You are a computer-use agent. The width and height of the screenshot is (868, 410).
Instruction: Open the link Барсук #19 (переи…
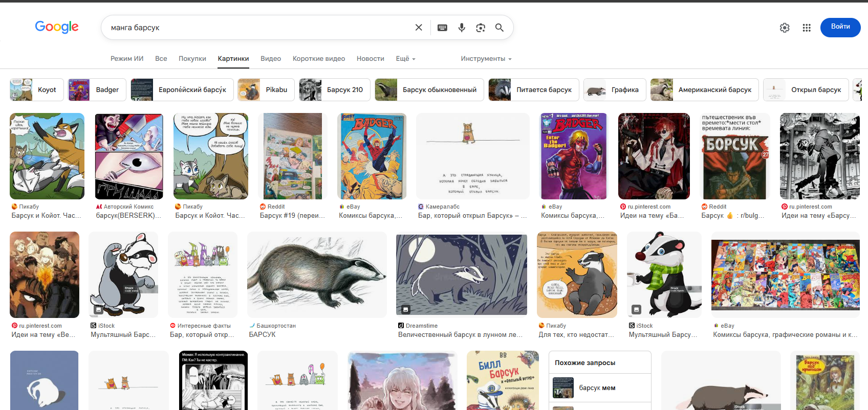coord(293,216)
